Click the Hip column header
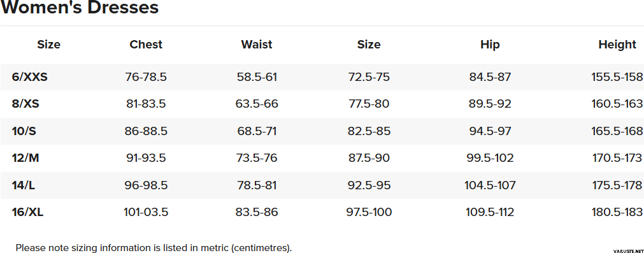Image resolution: width=644 pixels, height=253 pixels. point(490,45)
